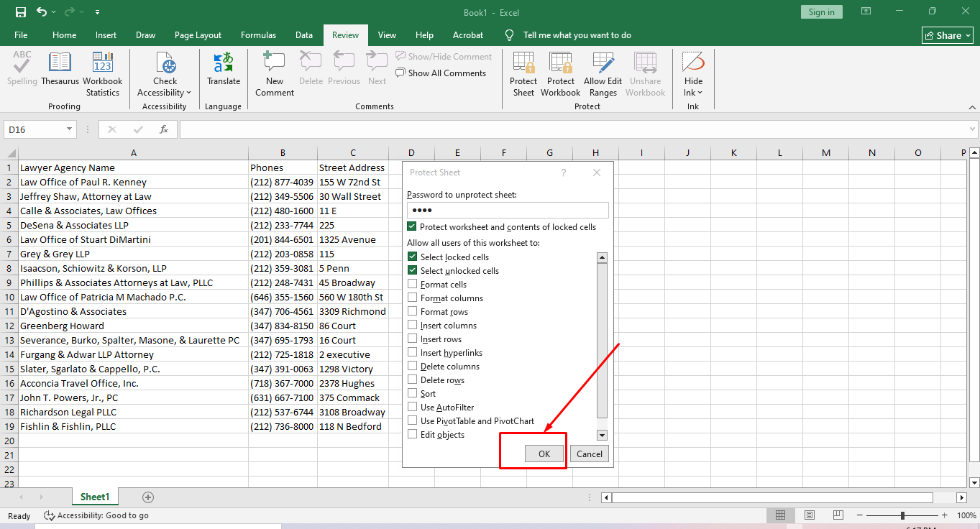
Task: Enable the Format cells checkbox
Action: 413,285
